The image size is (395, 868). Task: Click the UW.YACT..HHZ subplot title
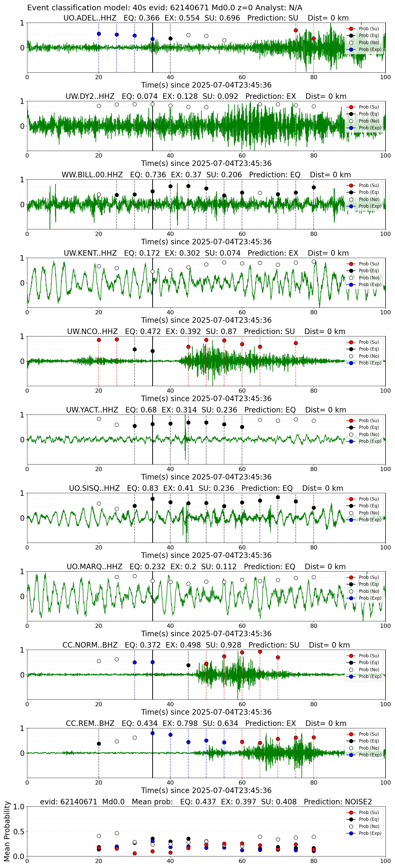point(206,410)
